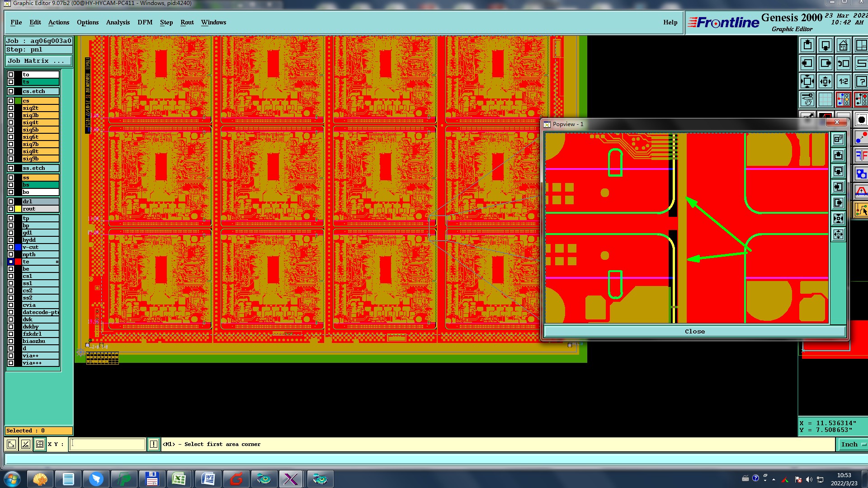
Task: Click the zoom out icon in main toolbar
Action: (x=826, y=82)
